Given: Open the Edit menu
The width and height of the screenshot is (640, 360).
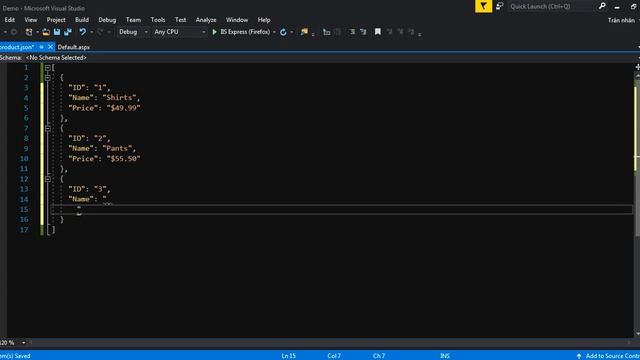Looking at the screenshot, I should (9, 20).
